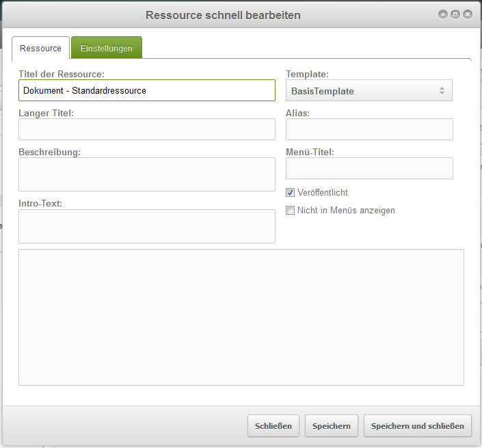Click inside the Intro-Text box
The height and width of the screenshot is (448, 482).
(146, 226)
